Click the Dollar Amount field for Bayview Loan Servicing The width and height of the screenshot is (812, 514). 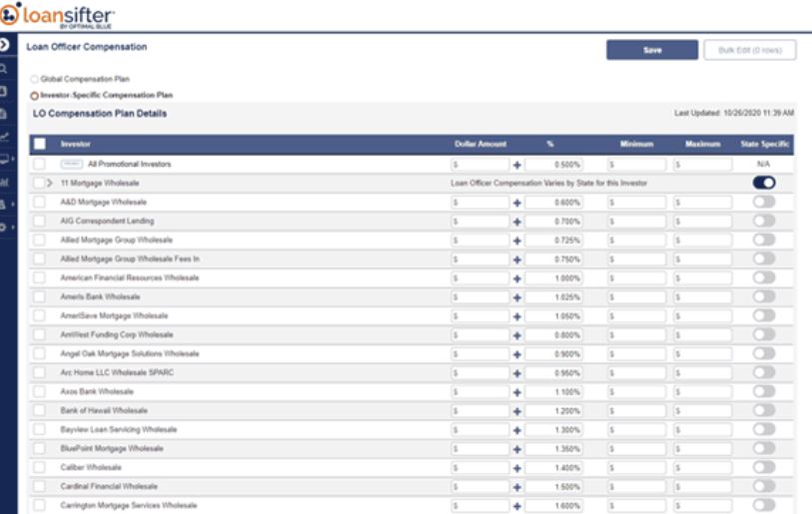(480, 430)
